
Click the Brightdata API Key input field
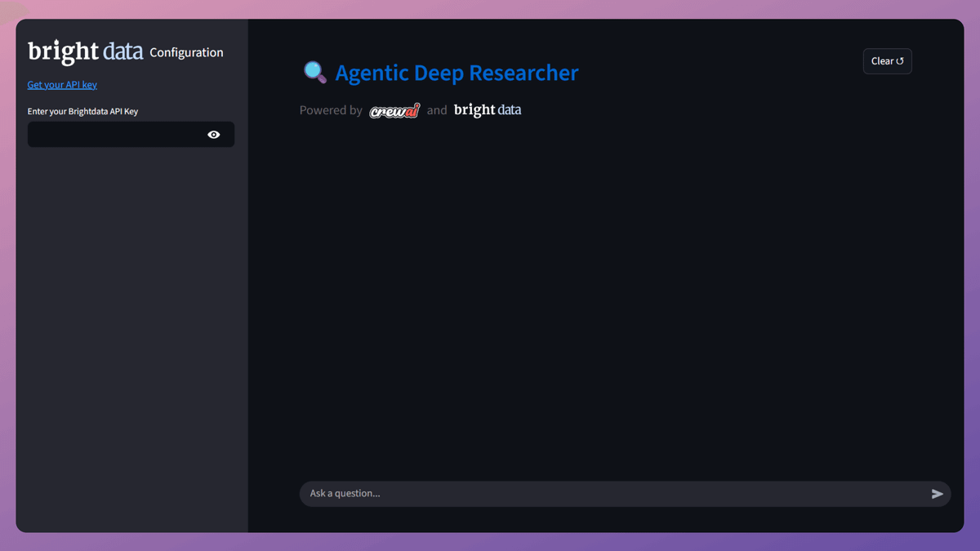pyautogui.click(x=131, y=135)
